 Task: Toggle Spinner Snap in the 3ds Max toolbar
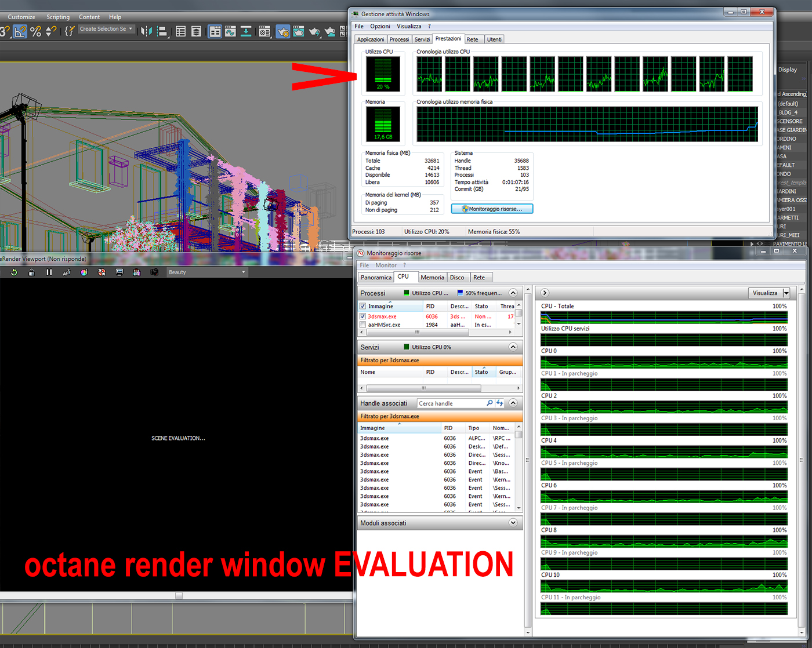coord(51,31)
